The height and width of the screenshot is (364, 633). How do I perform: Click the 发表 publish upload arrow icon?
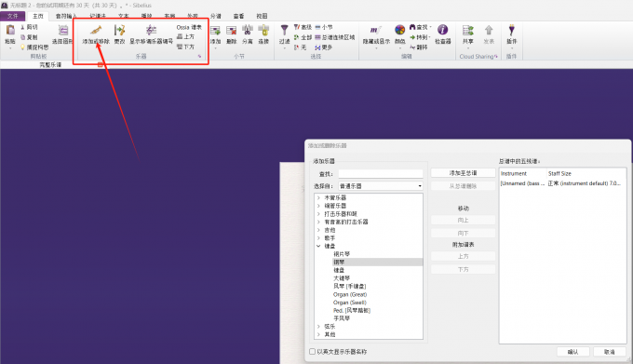tap(489, 31)
